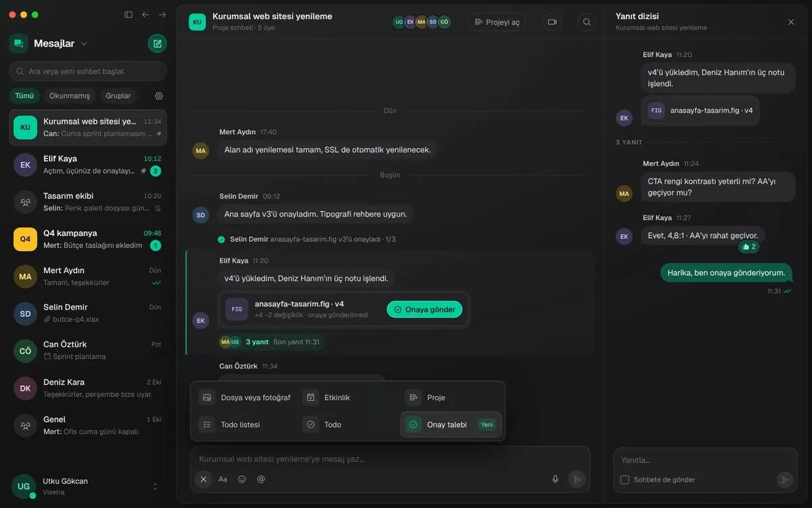The width and height of the screenshot is (812, 508).
Task: Toggle the sidebar layout icon
Action: tap(129, 14)
